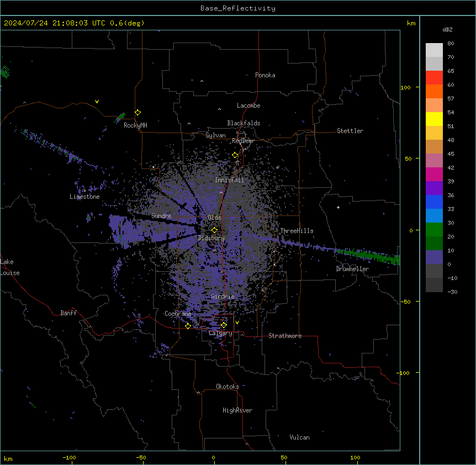Screen dimensions: 476x465
Task: Click the green radar echo band near Drumheller
Action: pyautogui.click(x=368, y=256)
